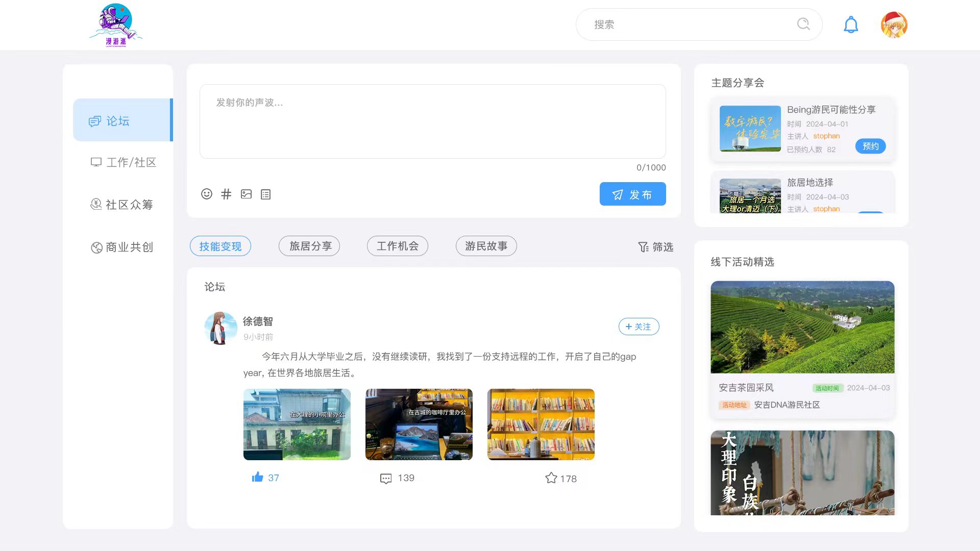Click the 徐德智 username

point(258,321)
